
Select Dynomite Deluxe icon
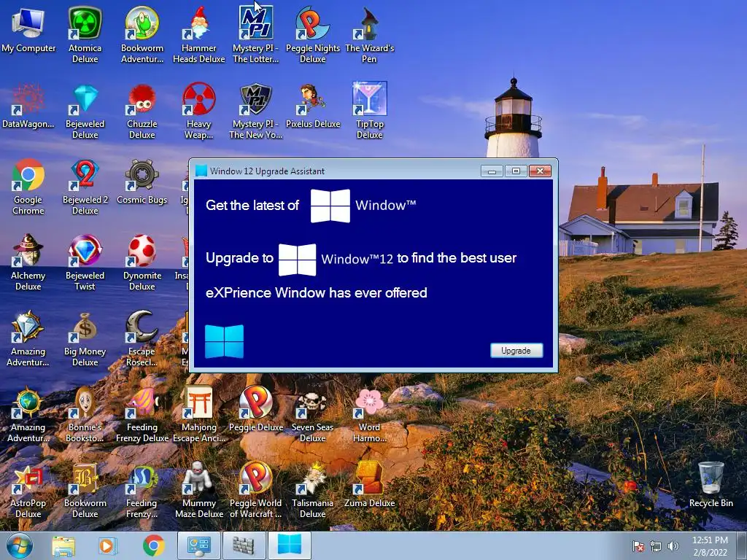[142, 262]
